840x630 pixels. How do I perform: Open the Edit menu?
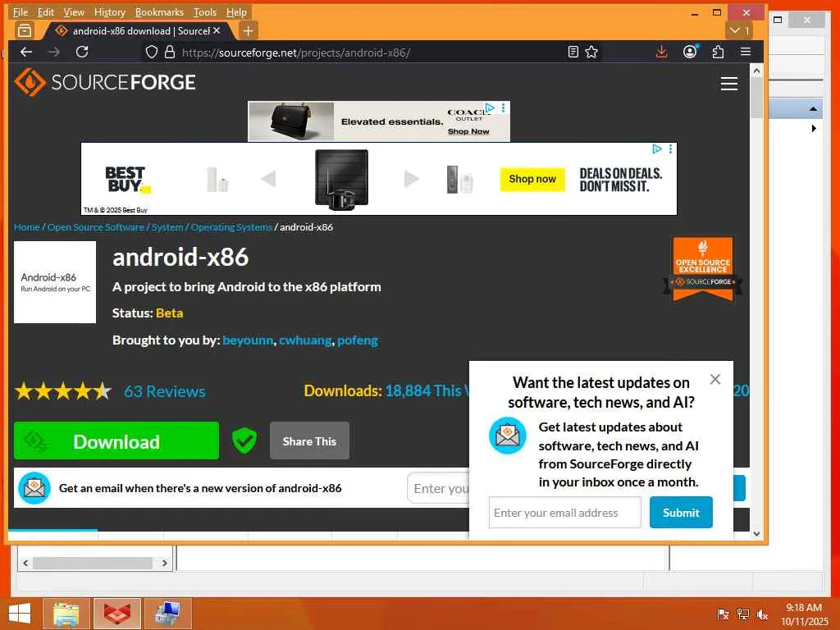point(46,11)
